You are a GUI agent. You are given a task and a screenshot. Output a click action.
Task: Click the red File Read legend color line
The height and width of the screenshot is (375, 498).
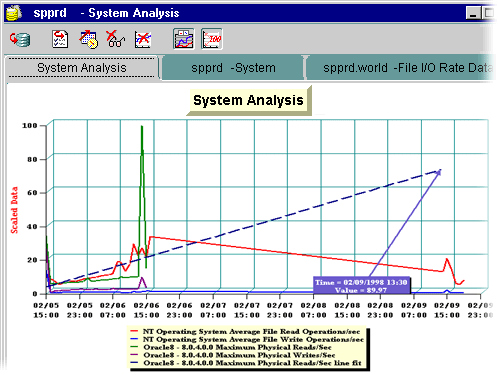(x=134, y=331)
